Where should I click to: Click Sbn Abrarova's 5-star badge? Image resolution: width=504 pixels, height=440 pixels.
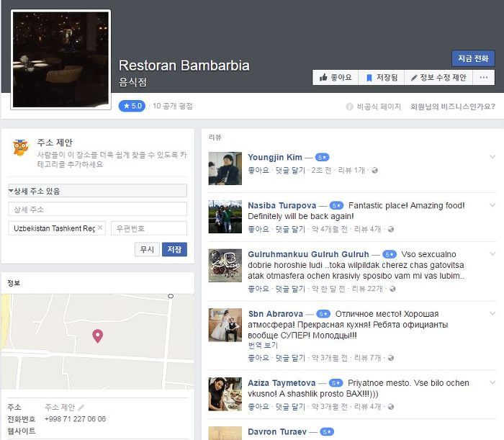click(x=323, y=314)
